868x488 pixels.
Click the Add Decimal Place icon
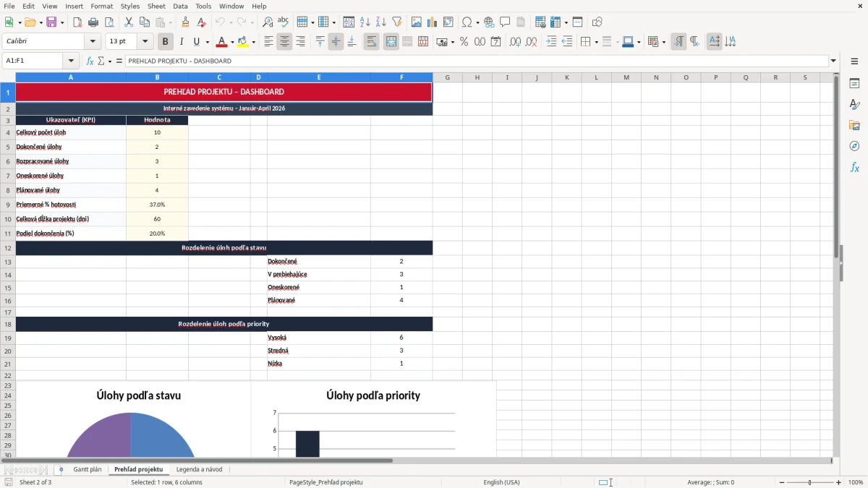(515, 42)
